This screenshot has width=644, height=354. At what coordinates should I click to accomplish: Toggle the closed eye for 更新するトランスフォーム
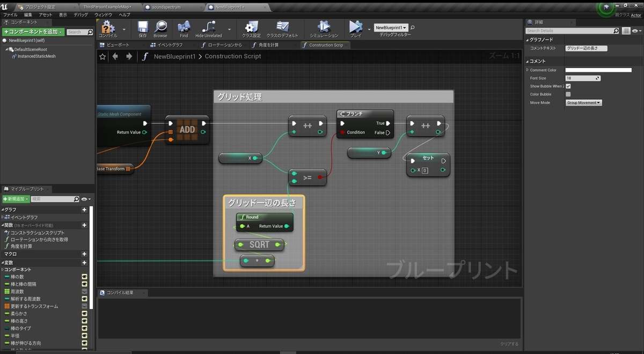coord(84,306)
